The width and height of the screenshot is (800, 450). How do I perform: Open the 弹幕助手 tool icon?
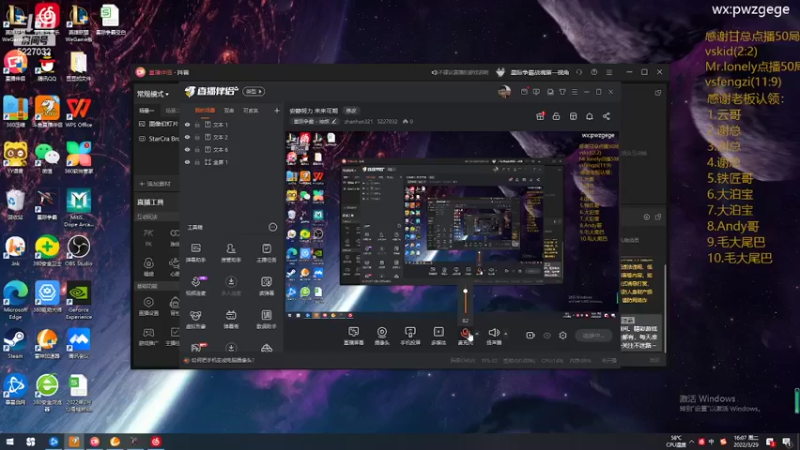pyautogui.click(x=196, y=248)
